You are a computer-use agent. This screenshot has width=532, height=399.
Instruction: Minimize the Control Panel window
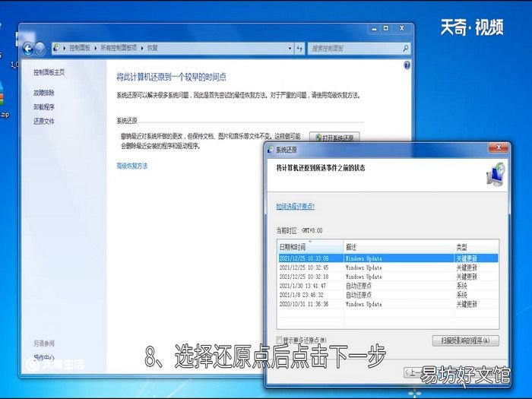[374, 29]
